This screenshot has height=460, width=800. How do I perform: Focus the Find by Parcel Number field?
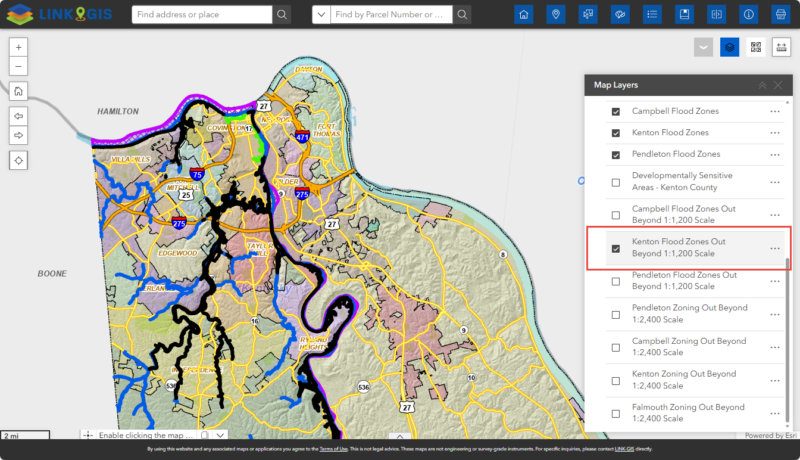391,14
